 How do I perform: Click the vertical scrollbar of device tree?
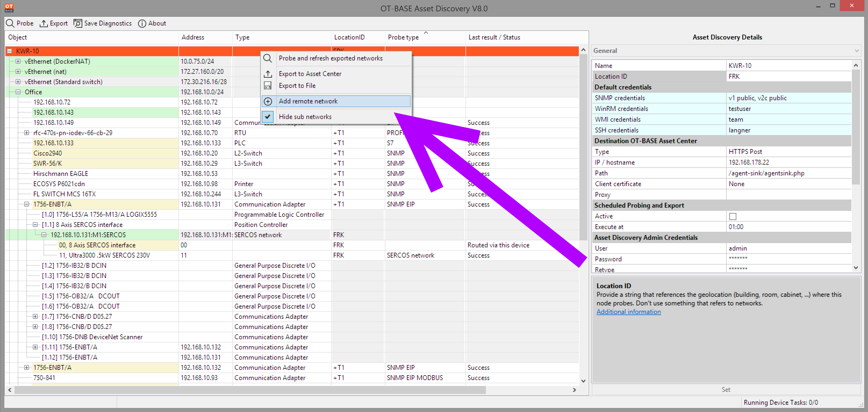(583, 147)
